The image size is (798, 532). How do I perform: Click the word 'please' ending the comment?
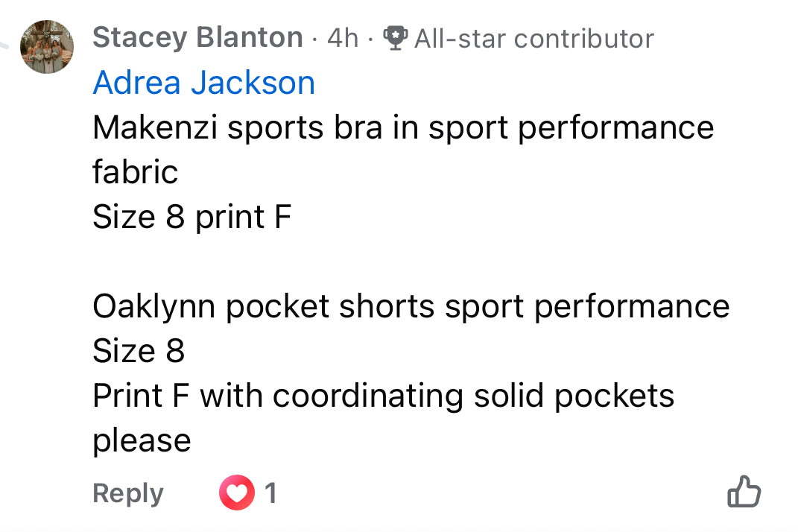coord(142,440)
